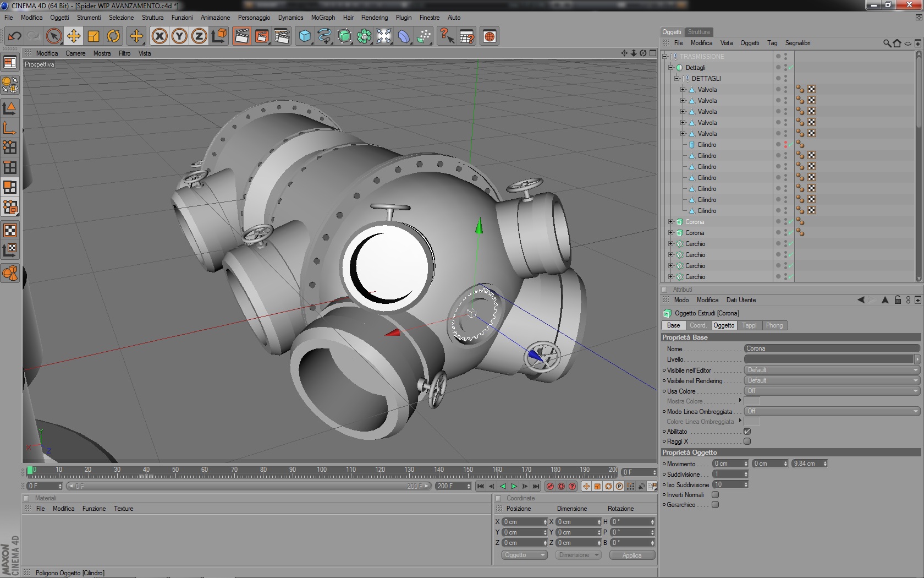Add a Cube primitive object
The height and width of the screenshot is (578, 924).
click(305, 36)
